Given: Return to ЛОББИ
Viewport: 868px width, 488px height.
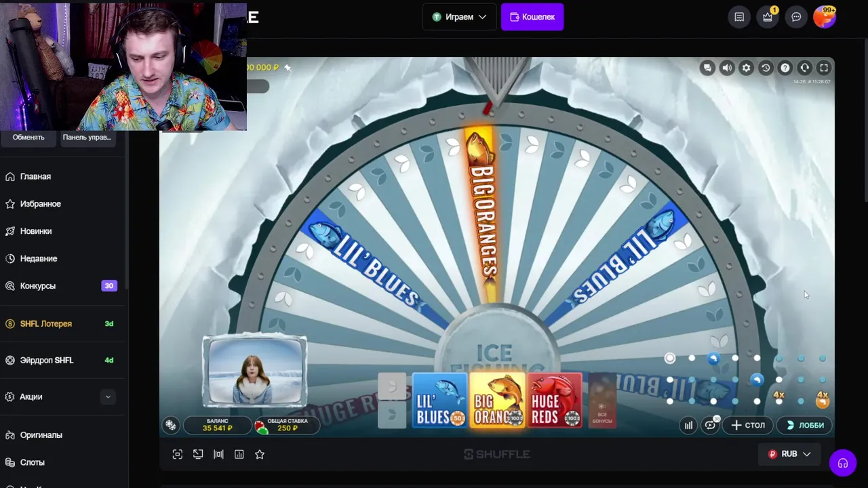Looking at the screenshot, I should [805, 425].
